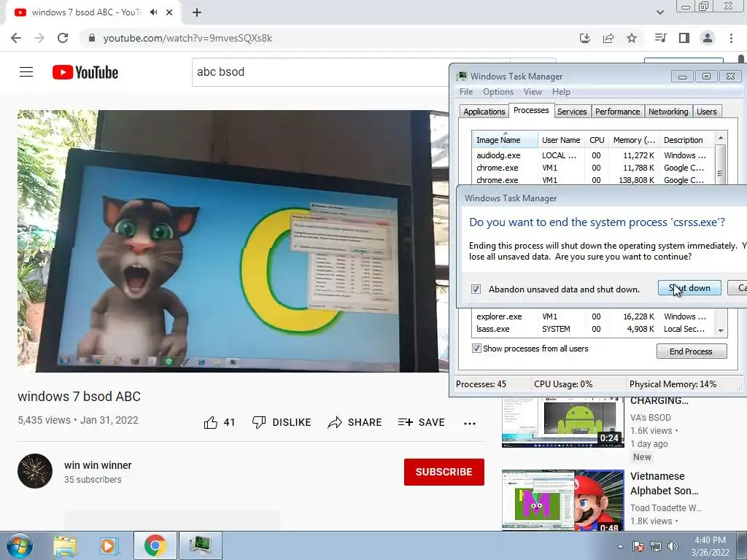
Task: Open the VA's BSOD video thumbnail
Action: [562, 422]
